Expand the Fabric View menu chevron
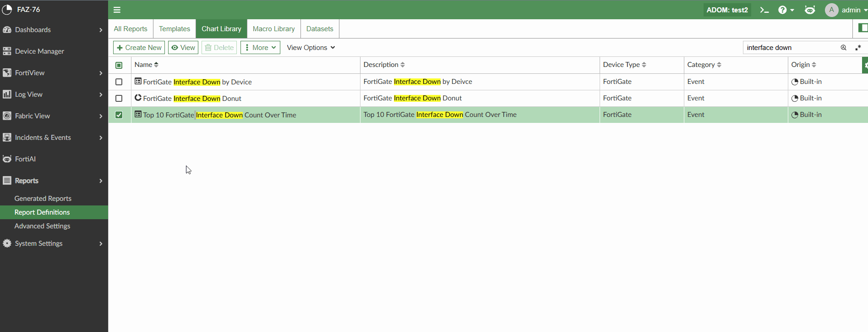Image resolution: width=868 pixels, height=332 pixels. click(x=101, y=116)
